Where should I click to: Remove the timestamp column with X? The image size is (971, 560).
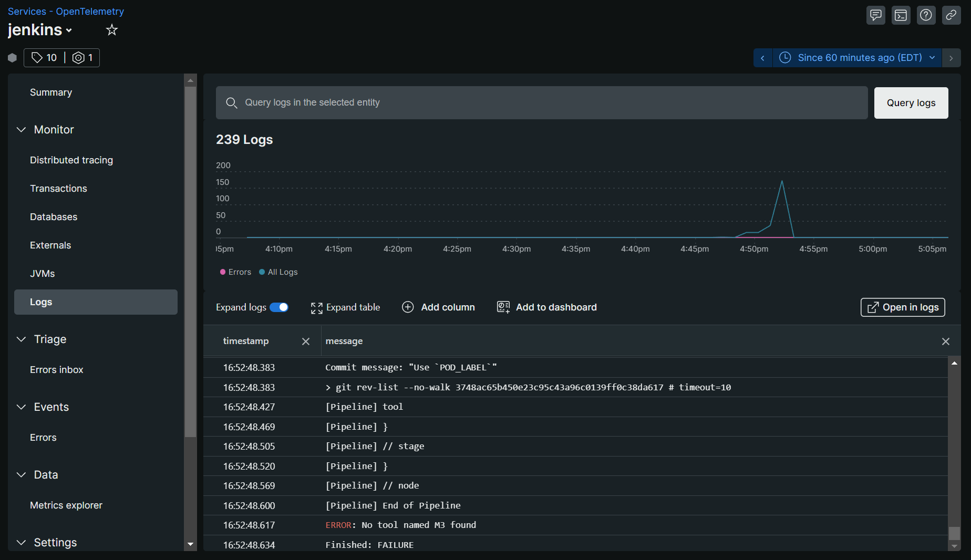point(306,341)
